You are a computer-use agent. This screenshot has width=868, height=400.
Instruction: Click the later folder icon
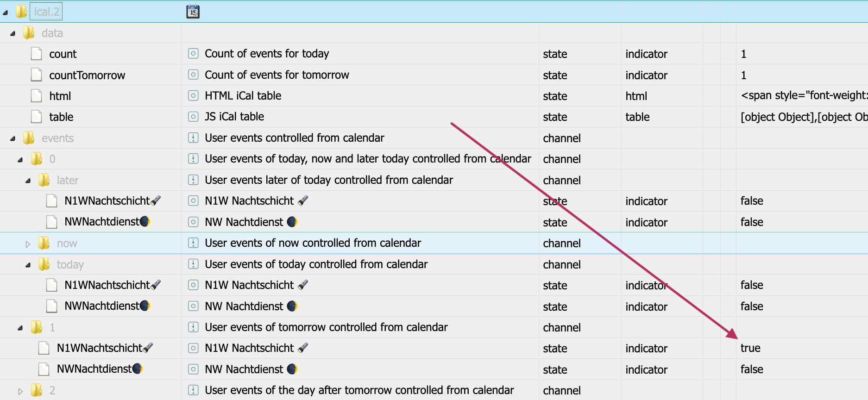[44, 180]
